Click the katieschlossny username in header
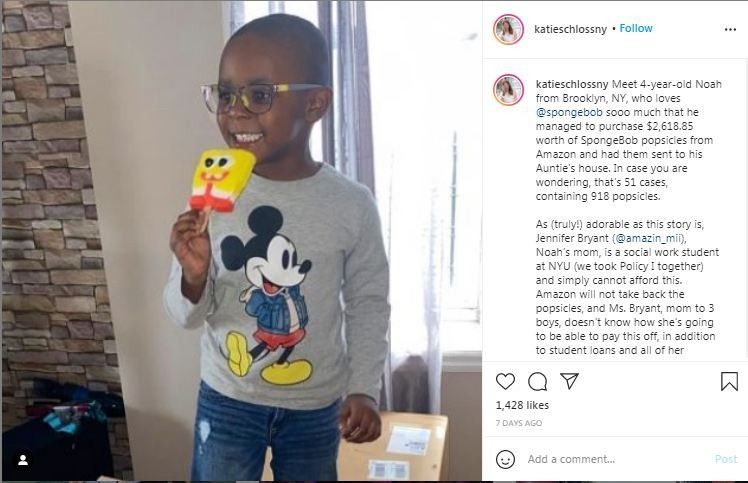Screen dimensions: 748x483 tap(570, 29)
